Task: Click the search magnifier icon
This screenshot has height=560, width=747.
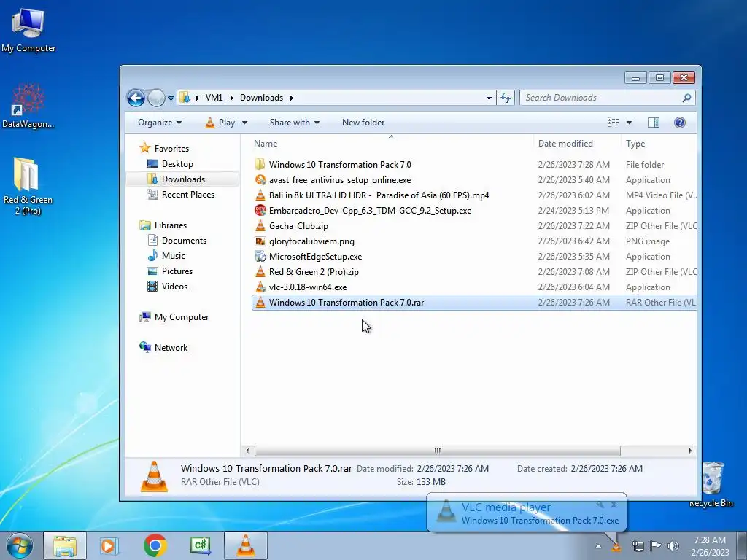Action: click(686, 98)
